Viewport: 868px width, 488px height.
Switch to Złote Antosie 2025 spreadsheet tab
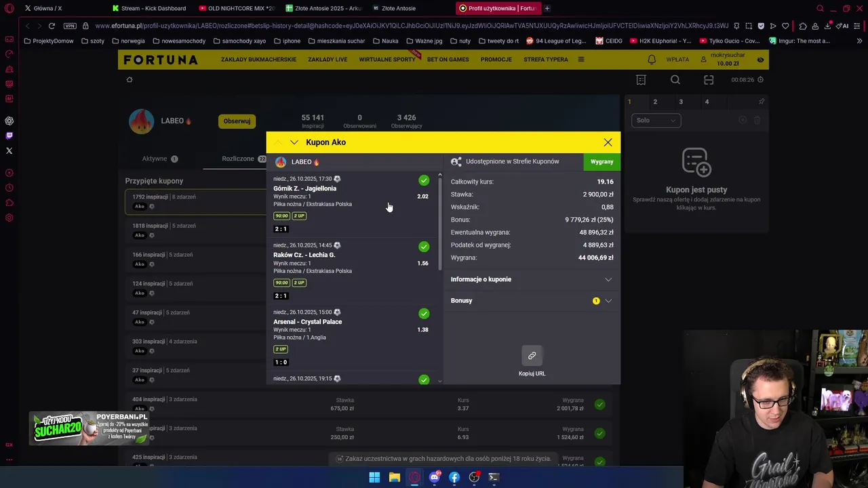(324, 8)
